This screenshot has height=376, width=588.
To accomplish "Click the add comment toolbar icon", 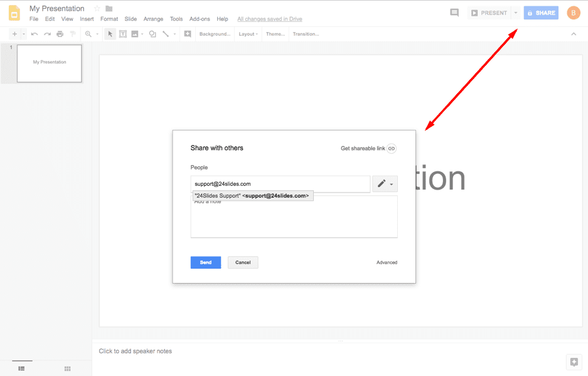I will (188, 34).
